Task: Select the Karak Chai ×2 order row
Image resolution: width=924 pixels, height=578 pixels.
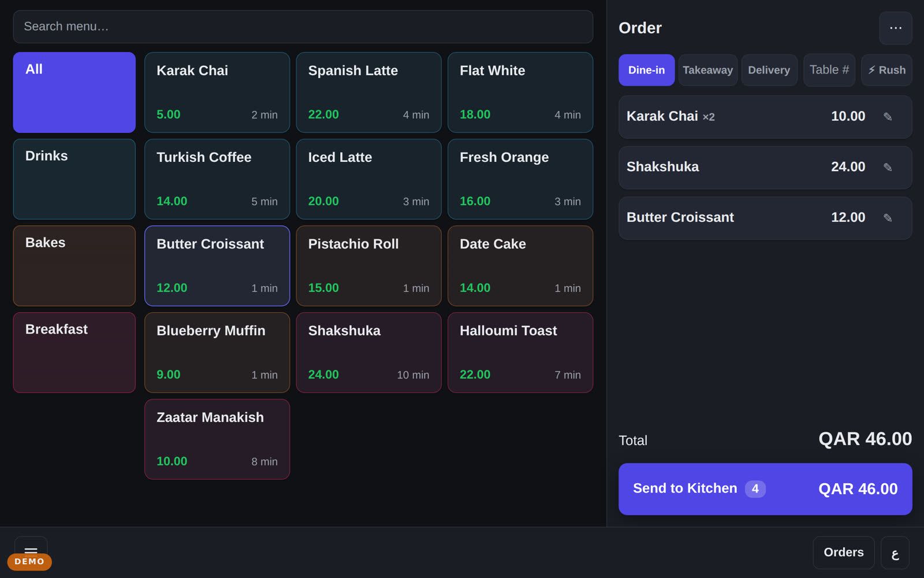Action: click(x=765, y=117)
